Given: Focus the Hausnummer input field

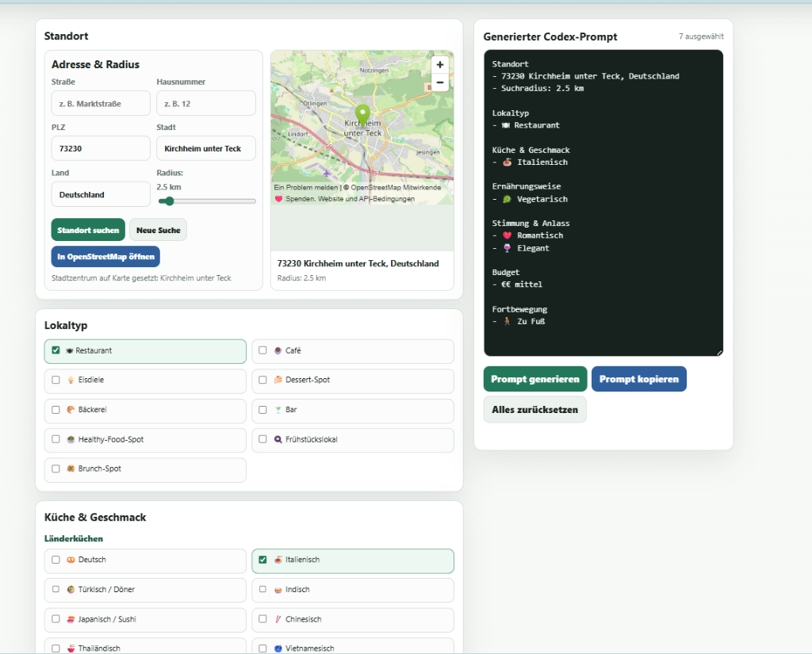Looking at the screenshot, I should (206, 104).
